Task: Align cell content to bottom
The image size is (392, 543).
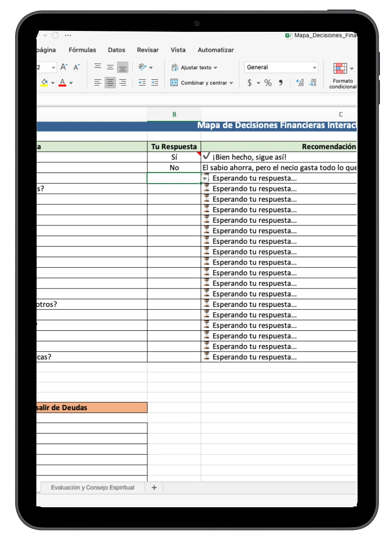Action: tap(123, 67)
